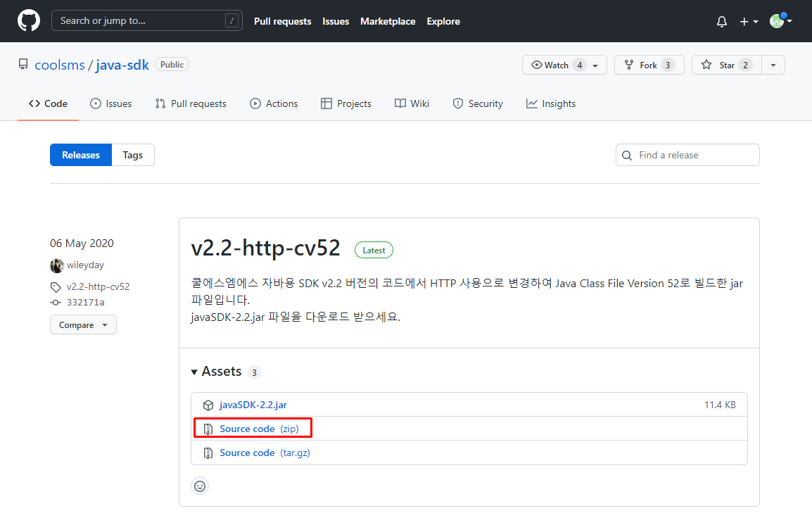Open commit 332171a

[85, 302]
